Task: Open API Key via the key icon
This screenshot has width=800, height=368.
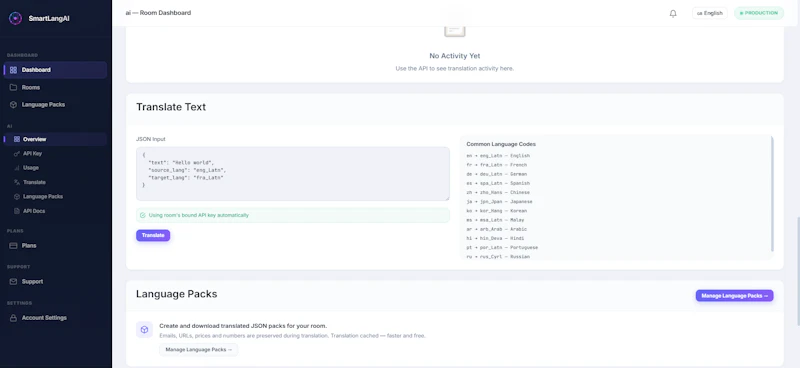Action: tap(17, 154)
